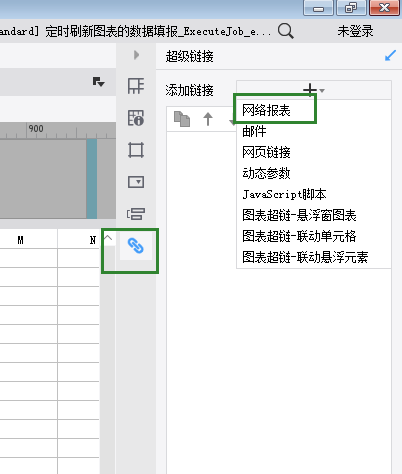Viewport: 402px width, 474px height.
Task: Click the search magnifier icon
Action: (x=286, y=31)
